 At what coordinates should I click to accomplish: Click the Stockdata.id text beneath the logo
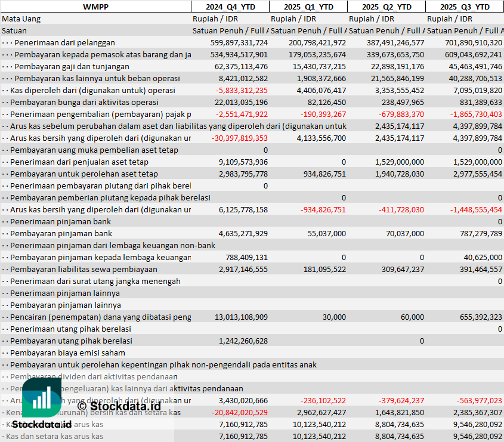pos(42,425)
